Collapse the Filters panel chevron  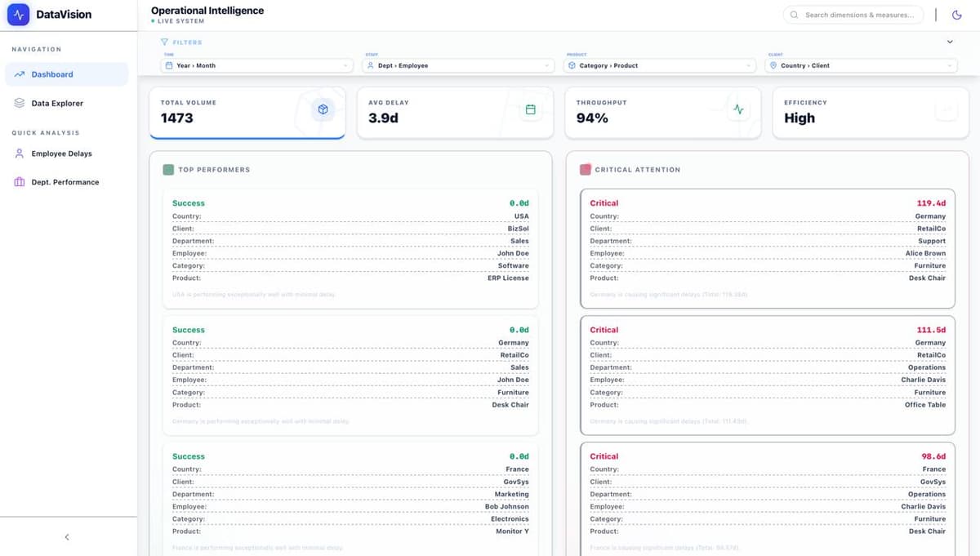pos(949,41)
